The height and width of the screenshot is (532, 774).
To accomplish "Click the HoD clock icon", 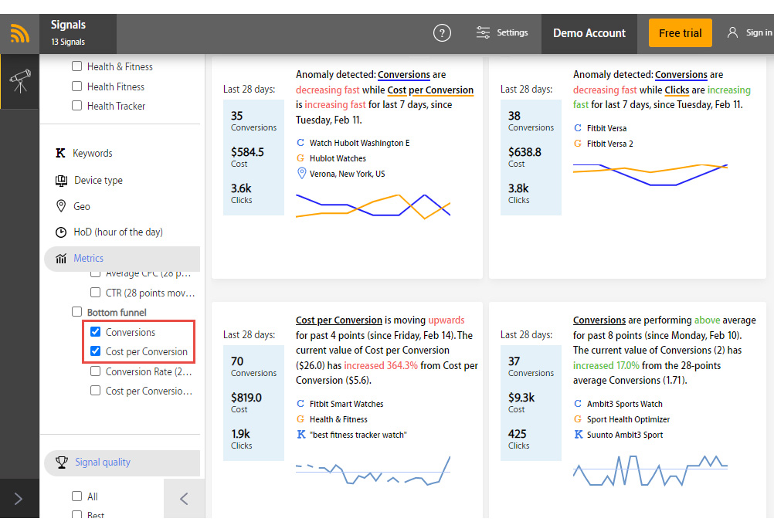I will point(61,232).
